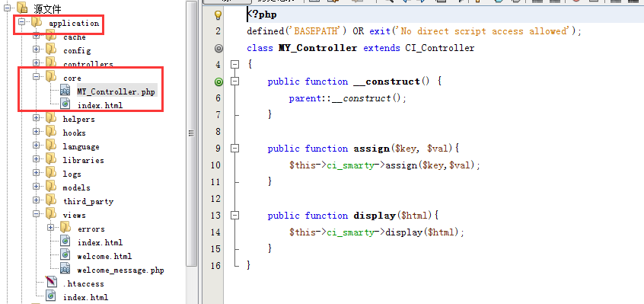Viewport: 644px width, 304px height.
Task: Click the core folder icon
Action: coord(51,76)
